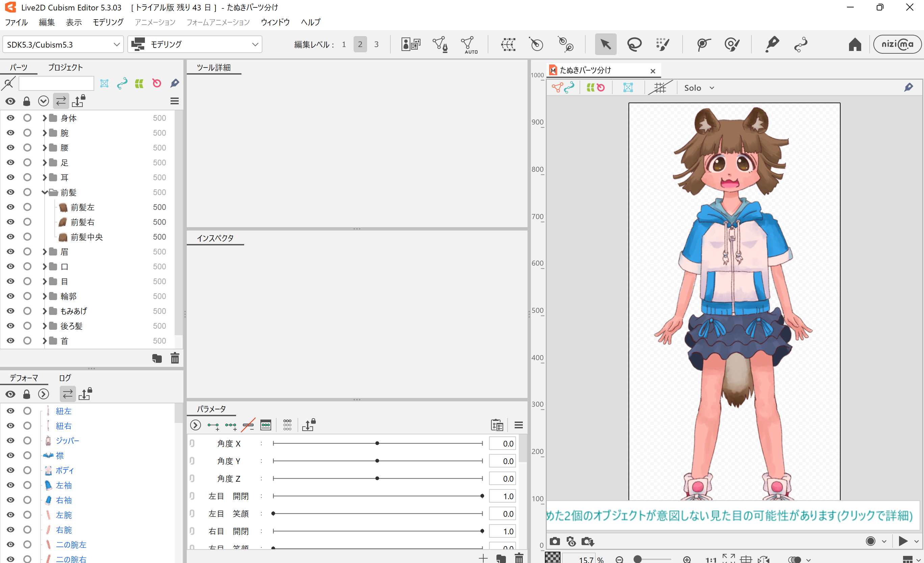The image size is (924, 563).
Task: Toggle lock circle for 左袖 deformer
Action: click(x=27, y=485)
